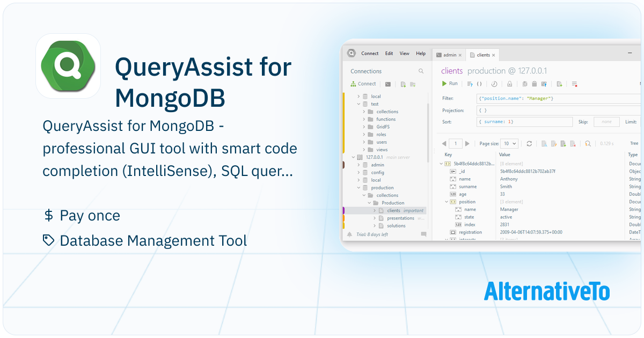Click the delete document icon in the results toolbar
The width and height of the screenshot is (644, 338).
573,144
